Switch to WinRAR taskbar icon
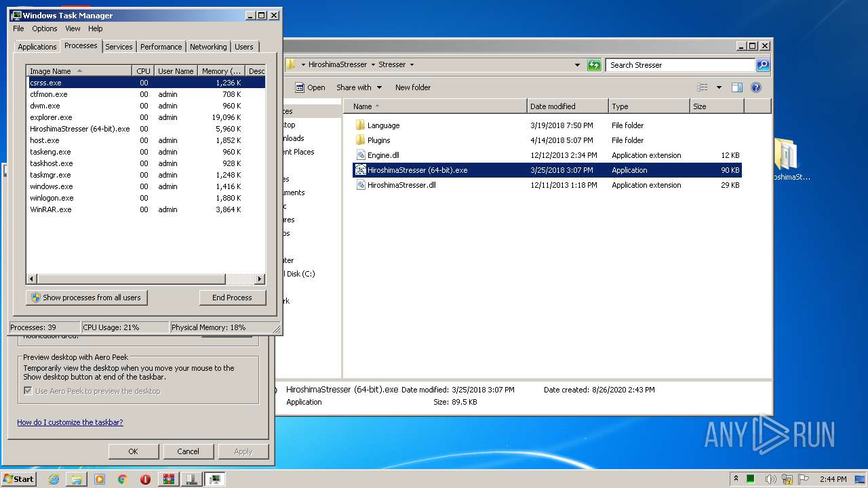Image resolution: width=868 pixels, height=488 pixels. pos(169,479)
